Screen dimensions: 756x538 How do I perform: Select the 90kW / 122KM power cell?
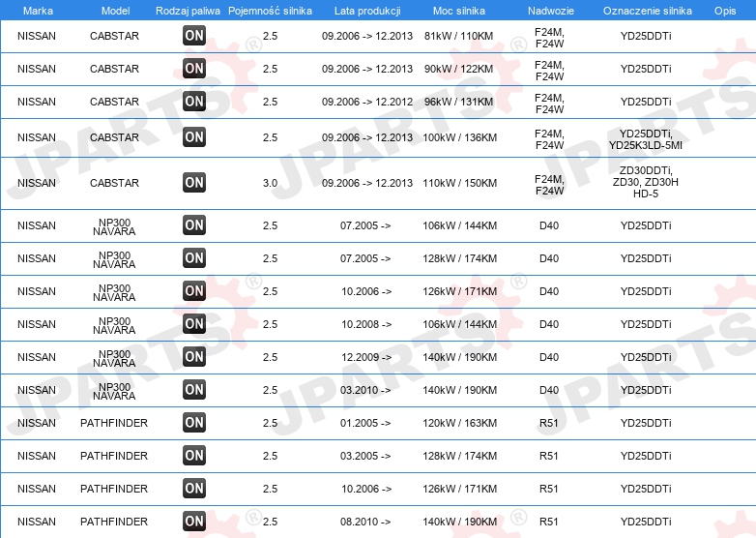(x=458, y=69)
